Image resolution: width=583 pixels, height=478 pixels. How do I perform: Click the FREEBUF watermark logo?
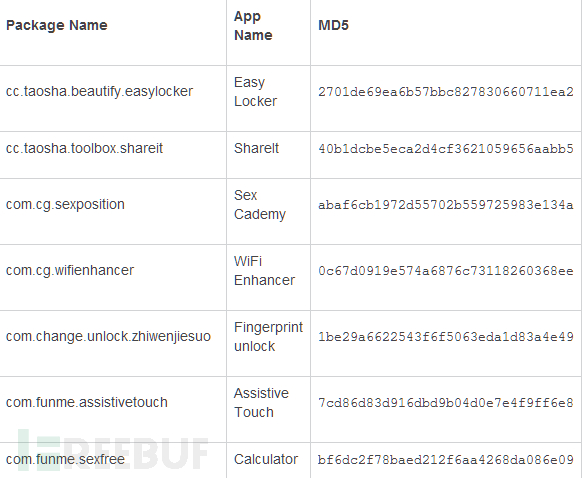click(x=113, y=451)
